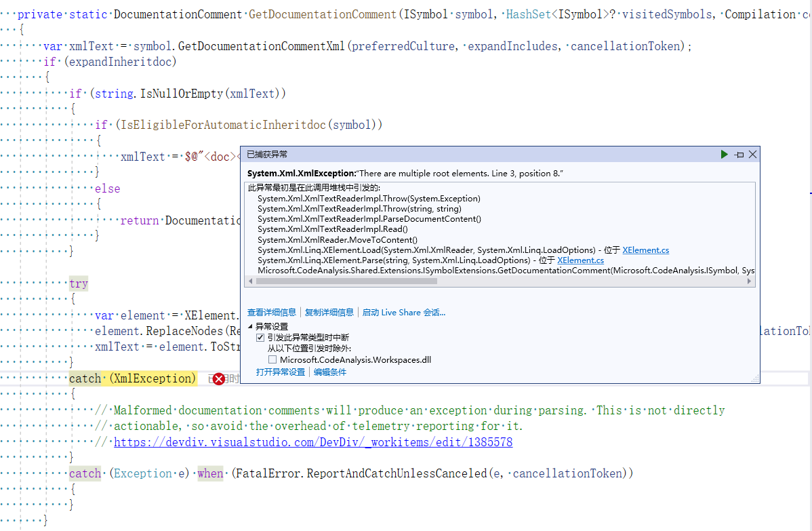
Task: Check the Microsoft.CodeAnalysis.Workspaces.dll exclusion box
Action: pos(272,359)
